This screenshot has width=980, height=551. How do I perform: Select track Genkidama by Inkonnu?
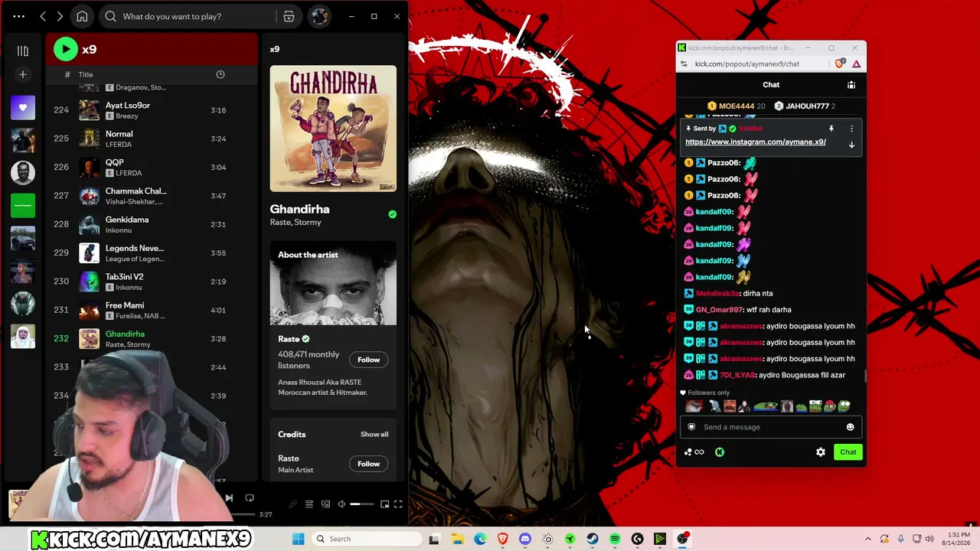(x=153, y=224)
